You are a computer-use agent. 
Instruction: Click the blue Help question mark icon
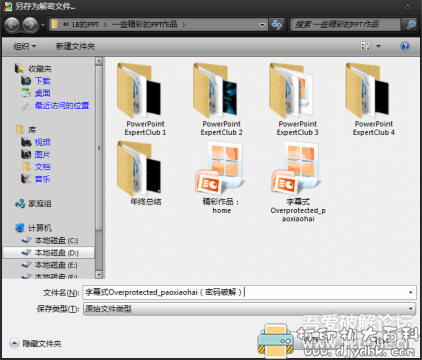pos(405,46)
